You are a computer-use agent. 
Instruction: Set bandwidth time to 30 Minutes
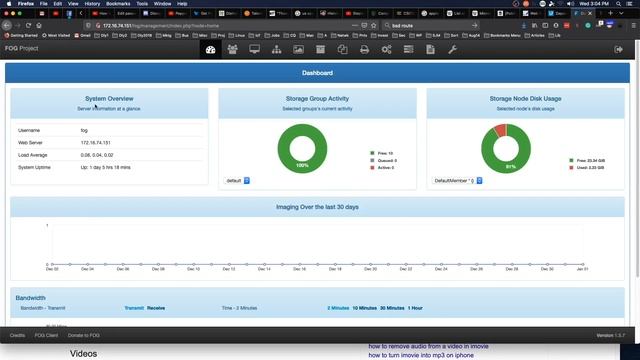392,308
